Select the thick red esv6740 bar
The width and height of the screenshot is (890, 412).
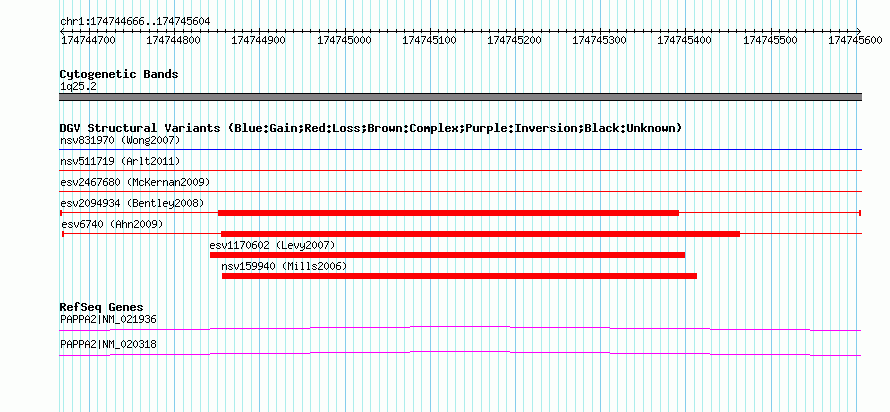pyautogui.click(x=480, y=234)
